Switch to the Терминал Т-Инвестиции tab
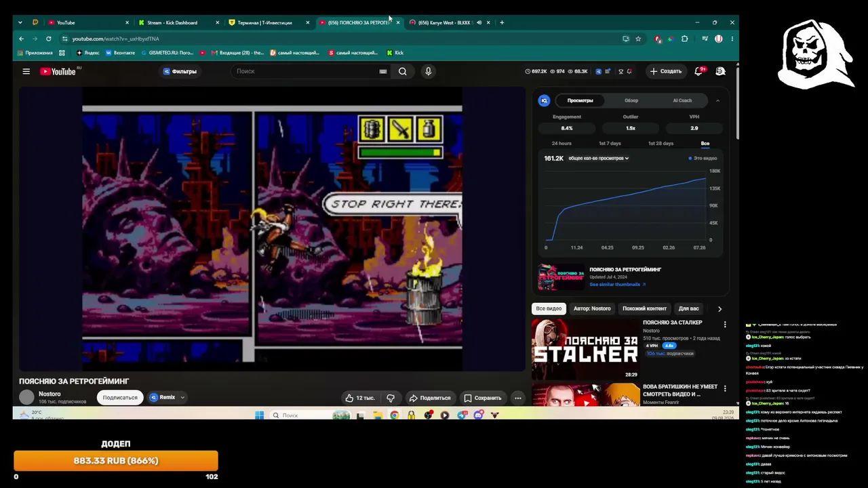This screenshot has height=488, width=868. pos(269,22)
